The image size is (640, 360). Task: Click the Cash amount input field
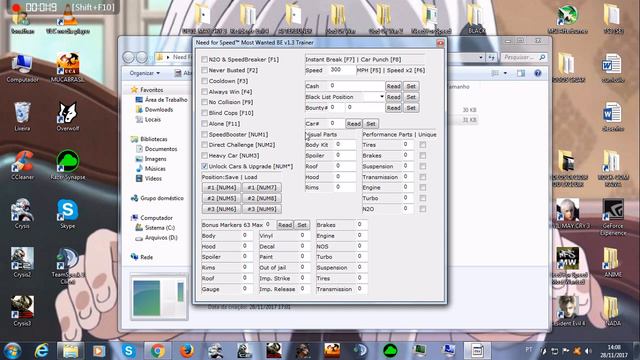click(x=356, y=86)
